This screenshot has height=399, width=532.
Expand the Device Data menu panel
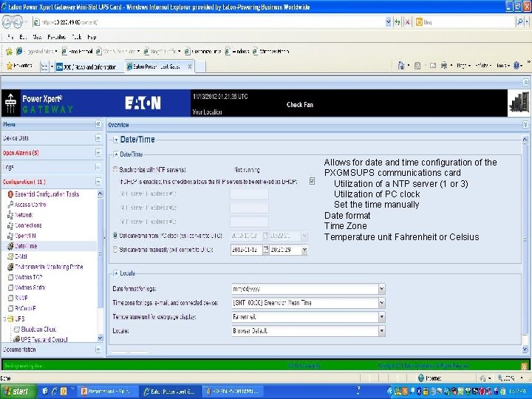click(98, 138)
